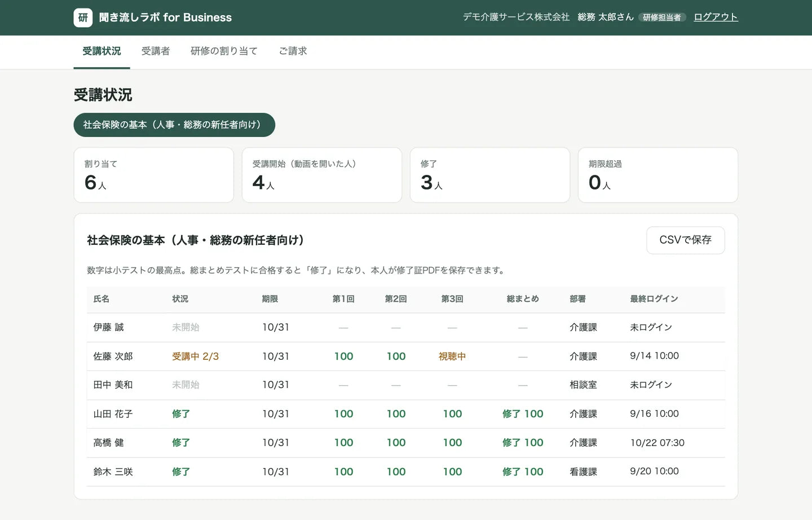Viewport: 812px width, 520px height.
Task: Click the 最終ログイン column header
Action: [654, 299]
